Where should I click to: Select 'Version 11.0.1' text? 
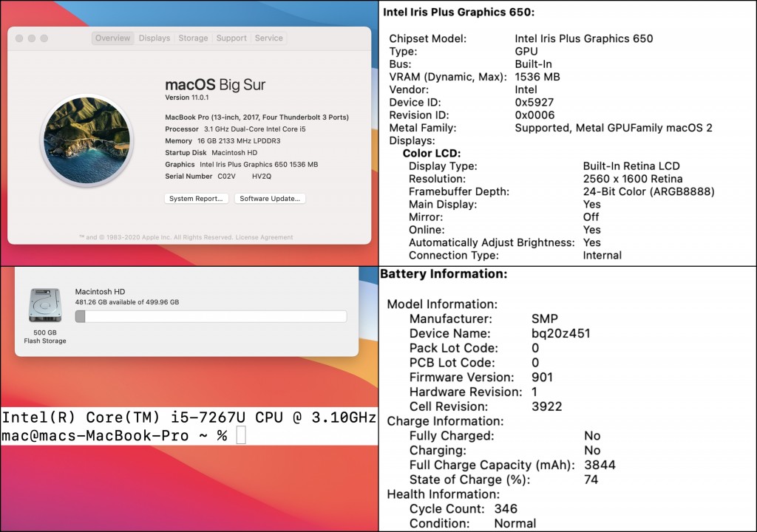tap(187, 98)
